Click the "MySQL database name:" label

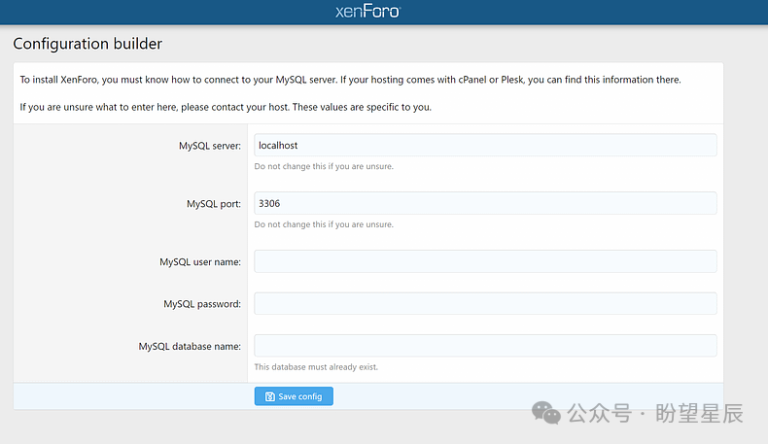189,346
